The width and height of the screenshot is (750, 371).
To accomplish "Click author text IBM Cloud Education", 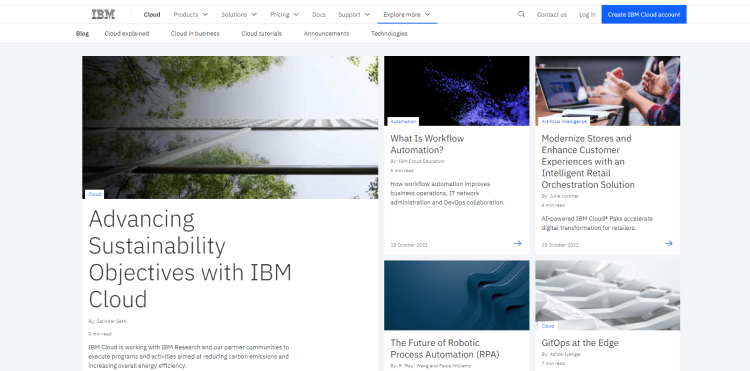I will (418, 161).
